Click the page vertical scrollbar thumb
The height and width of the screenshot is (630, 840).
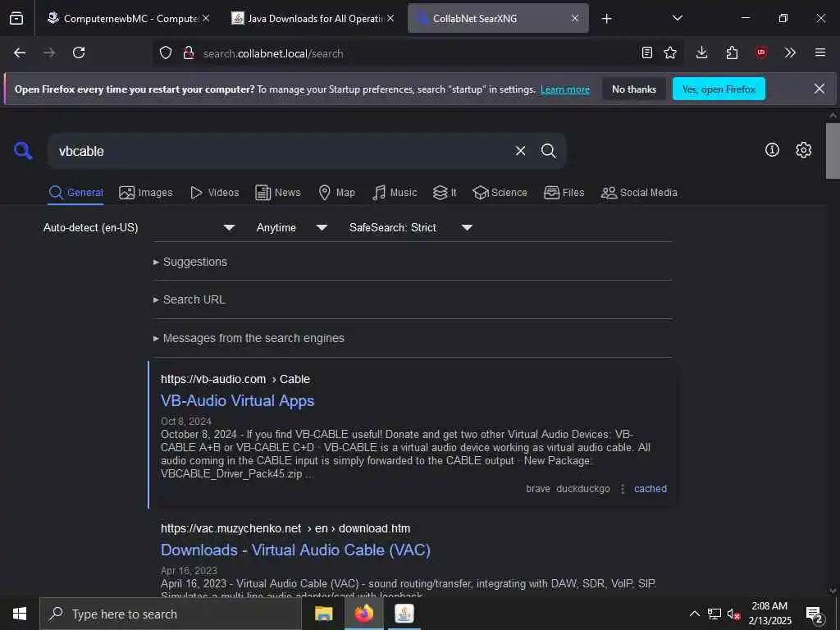[x=833, y=151]
